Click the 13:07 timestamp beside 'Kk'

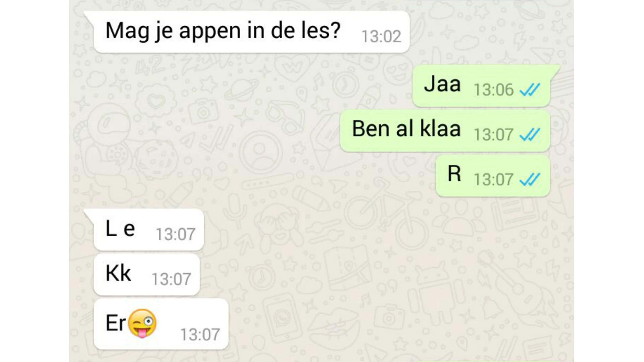(x=171, y=279)
